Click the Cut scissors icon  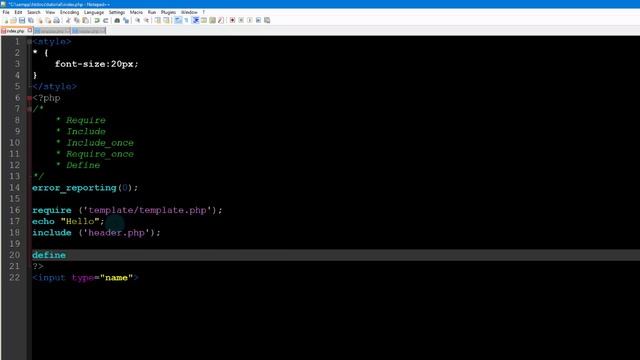click(x=68, y=20)
